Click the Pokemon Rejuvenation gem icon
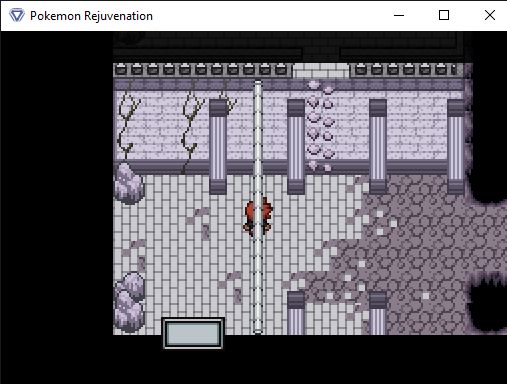Screen dimensions: 507x384 [17, 15]
